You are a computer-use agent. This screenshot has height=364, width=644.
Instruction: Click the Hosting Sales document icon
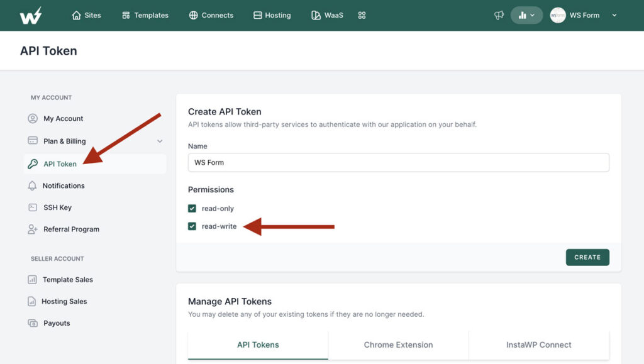[x=31, y=301]
